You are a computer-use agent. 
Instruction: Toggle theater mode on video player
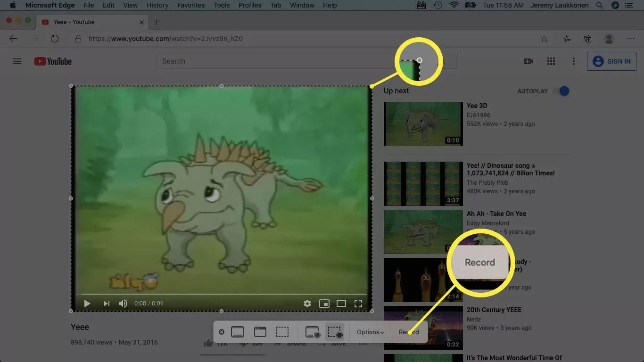click(341, 304)
